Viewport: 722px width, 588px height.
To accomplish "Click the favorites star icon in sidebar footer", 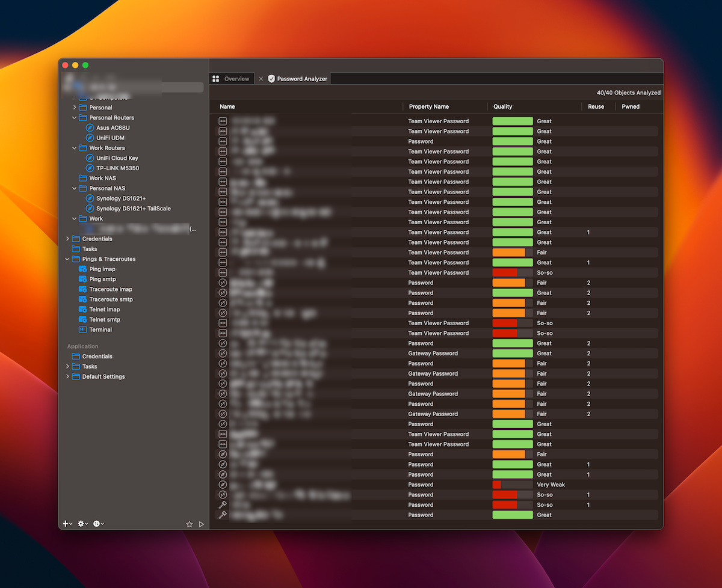I will point(190,524).
